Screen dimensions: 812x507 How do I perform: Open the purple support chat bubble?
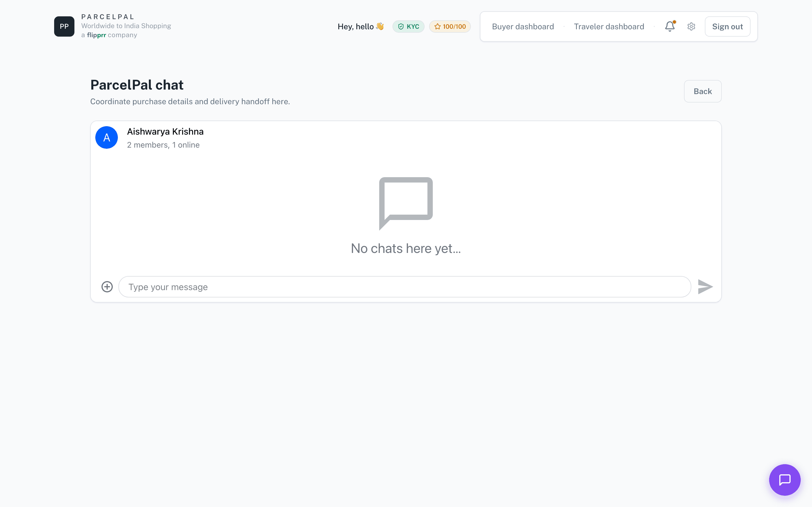784,479
